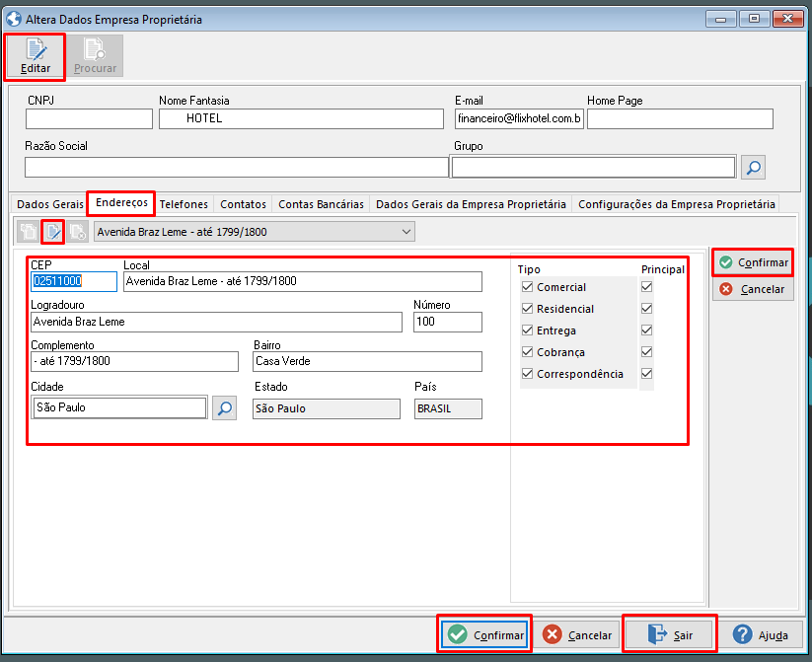Click the Bairro field
Image resolution: width=812 pixels, height=662 pixels.
click(368, 361)
